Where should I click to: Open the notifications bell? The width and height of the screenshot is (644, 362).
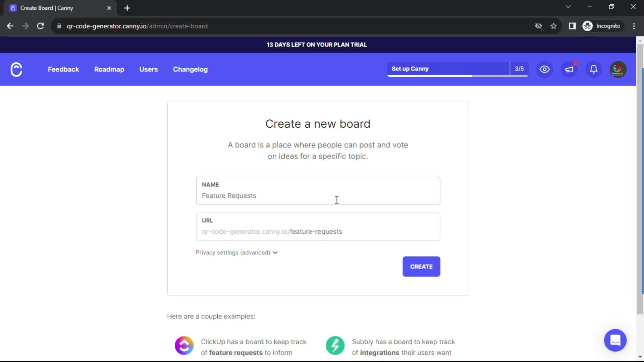tap(593, 69)
